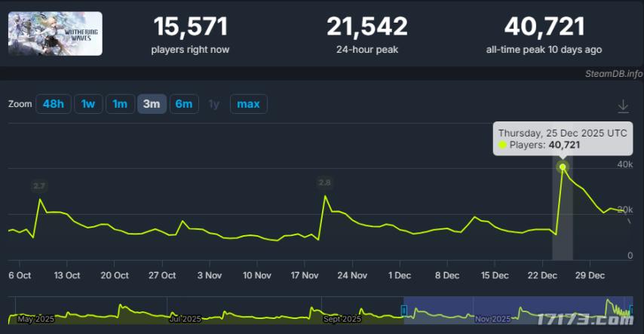The width and height of the screenshot is (644, 334).
Task: Click the highlighted 40,721 peak data point
Action: [563, 167]
